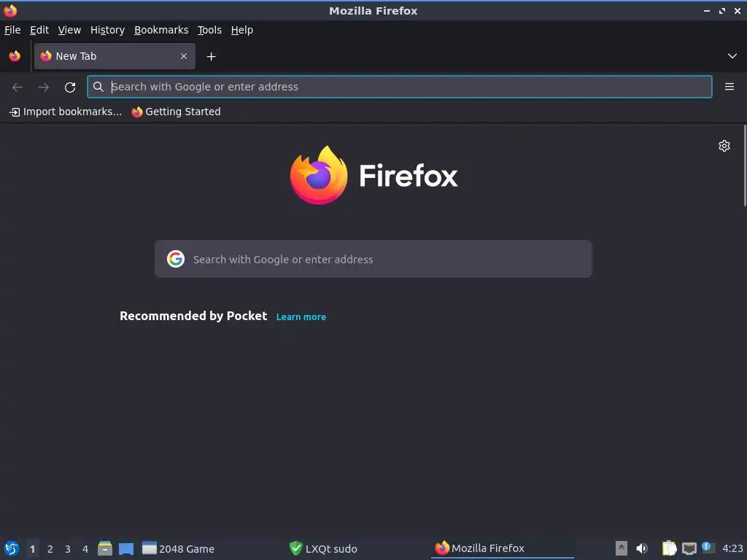747x560 pixels.
Task: Open the History menu
Action: click(x=108, y=30)
